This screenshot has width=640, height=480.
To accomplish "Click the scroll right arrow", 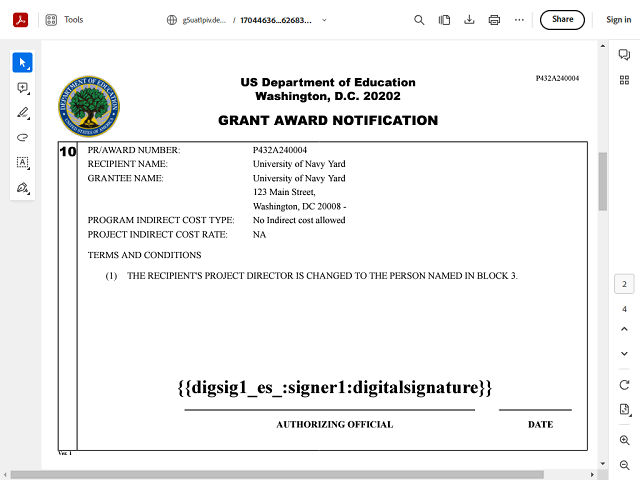I will pos(593,475).
